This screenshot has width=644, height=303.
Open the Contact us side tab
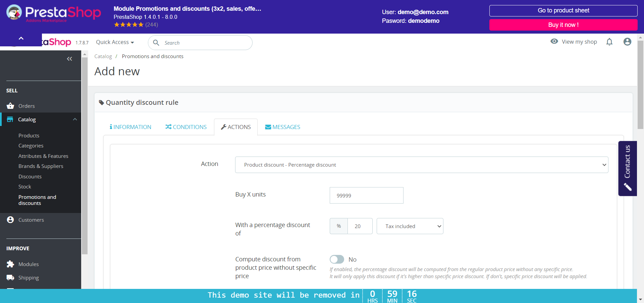(628, 168)
